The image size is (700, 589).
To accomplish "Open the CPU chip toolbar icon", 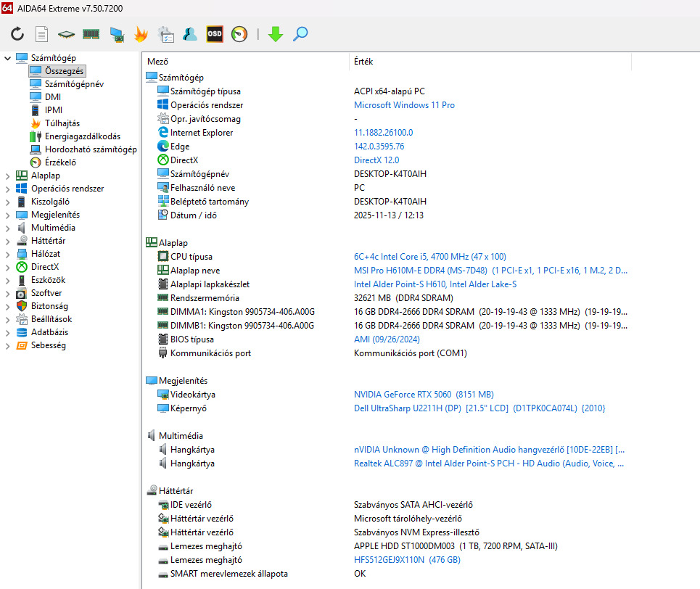I will tap(66, 34).
